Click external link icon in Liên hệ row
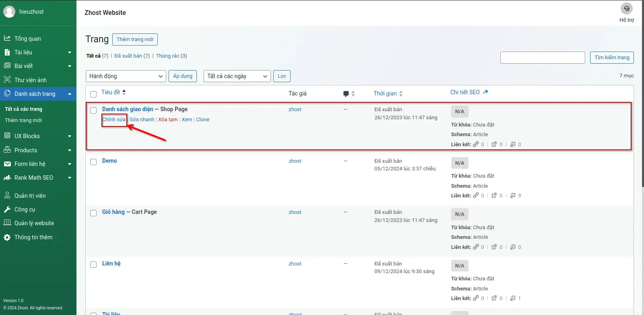Viewport: 644px width, 315px height. coord(494,298)
